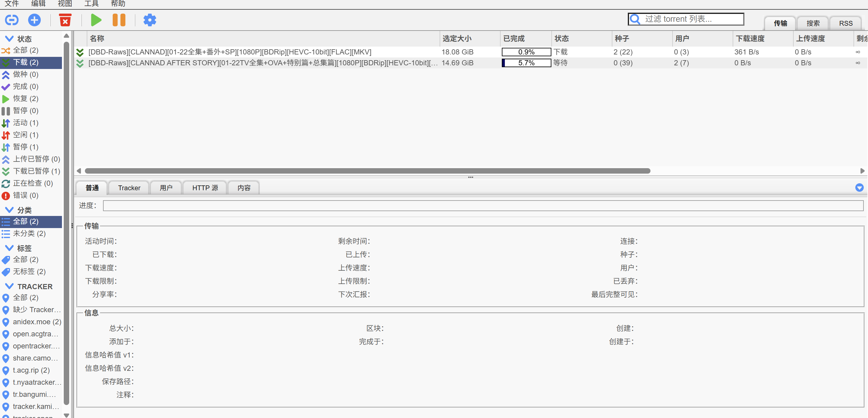Click sidebar scroll up arrow
Screen dimensions: 868x418
pyautogui.click(x=66, y=36)
